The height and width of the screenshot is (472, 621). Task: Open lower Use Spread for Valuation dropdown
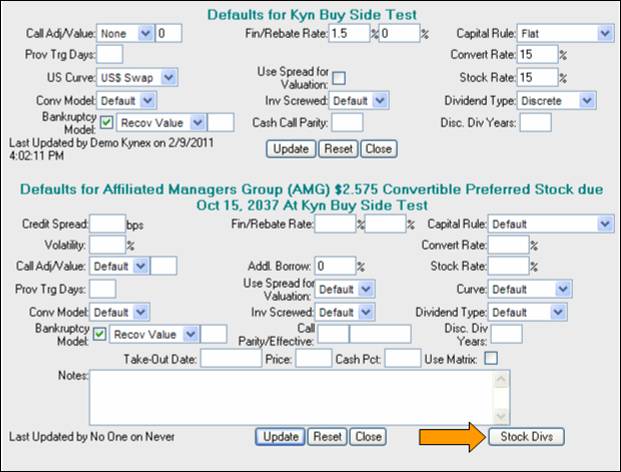(345, 289)
